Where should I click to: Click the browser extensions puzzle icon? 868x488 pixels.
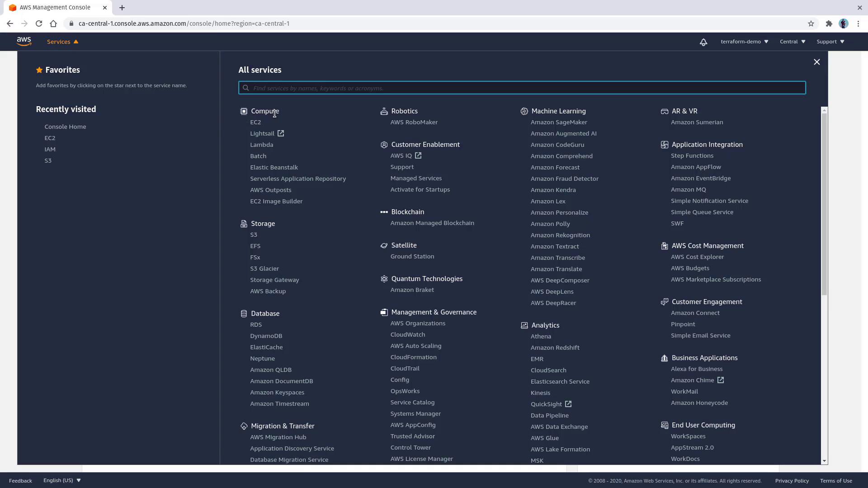[x=829, y=23]
